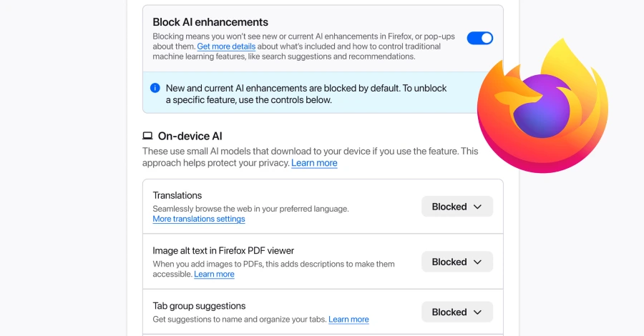
Task: Select Image alt text in Firefox PDF viewer title
Action: 223,250
